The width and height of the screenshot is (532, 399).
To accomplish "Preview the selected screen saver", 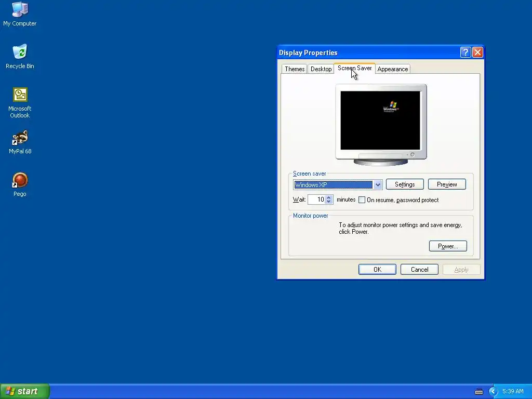I will click(447, 184).
